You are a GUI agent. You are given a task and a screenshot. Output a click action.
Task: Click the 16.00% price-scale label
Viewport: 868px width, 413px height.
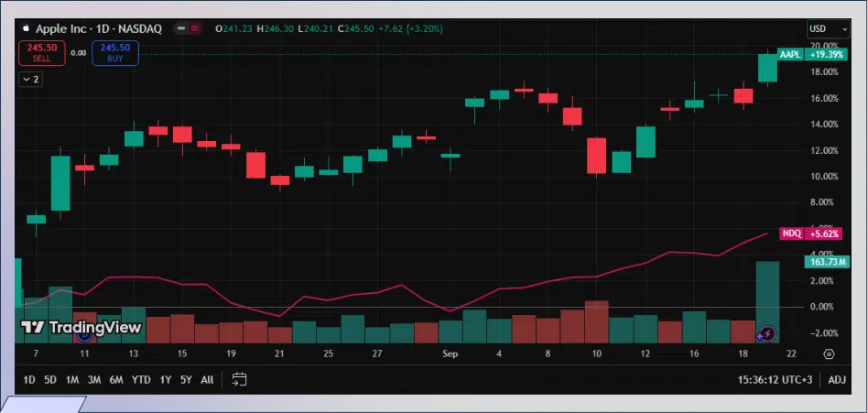click(x=825, y=99)
